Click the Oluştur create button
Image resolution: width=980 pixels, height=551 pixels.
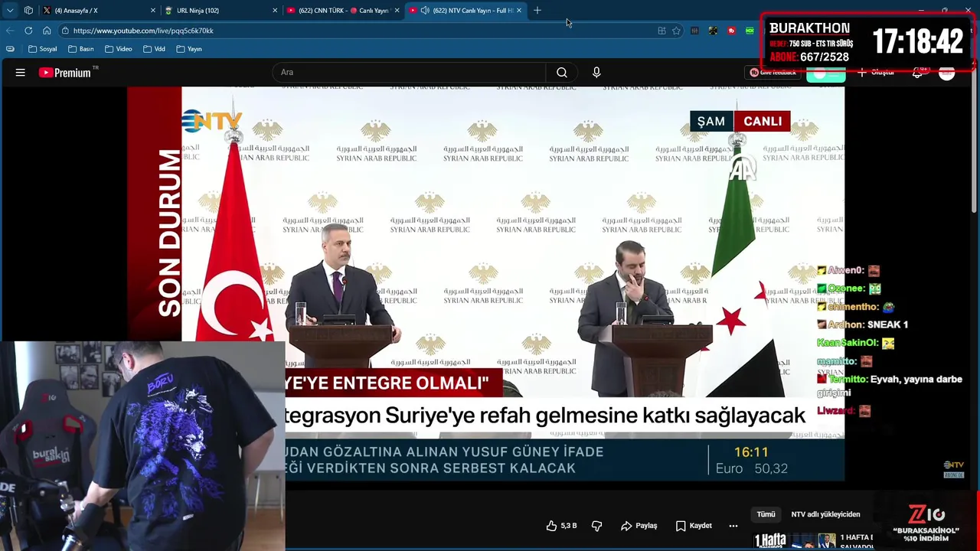click(876, 73)
